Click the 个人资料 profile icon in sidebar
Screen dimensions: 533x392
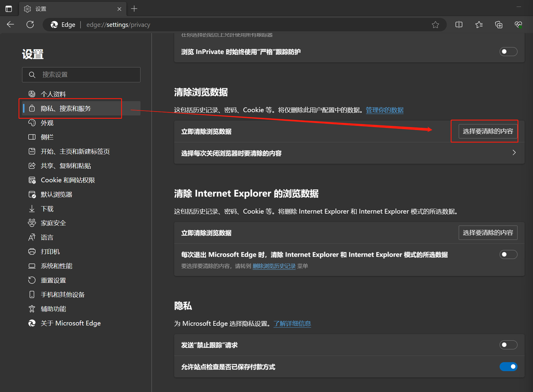click(32, 94)
